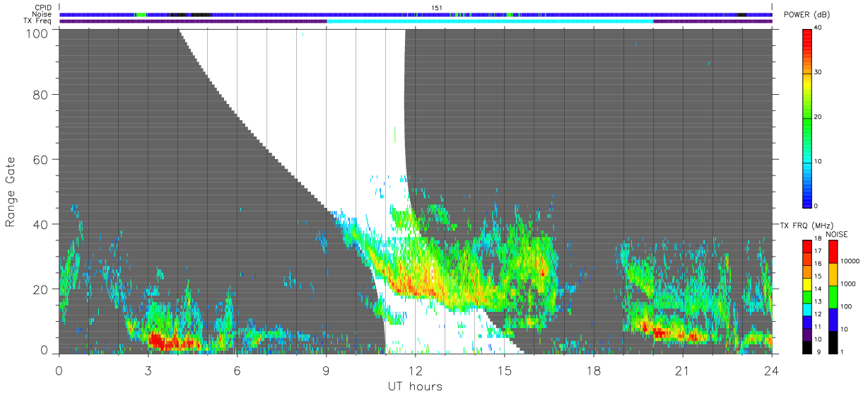
Task: Click the 'UT hours' x-axis title
Action: (x=415, y=387)
